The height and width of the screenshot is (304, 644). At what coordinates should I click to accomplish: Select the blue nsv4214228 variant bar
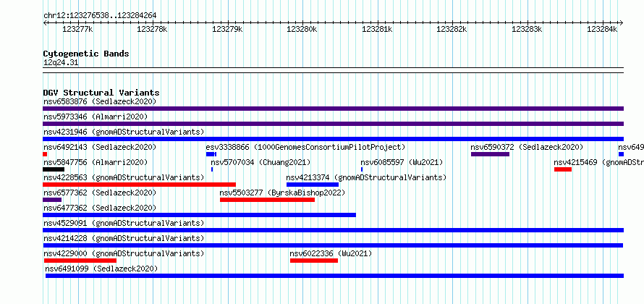click(333, 245)
